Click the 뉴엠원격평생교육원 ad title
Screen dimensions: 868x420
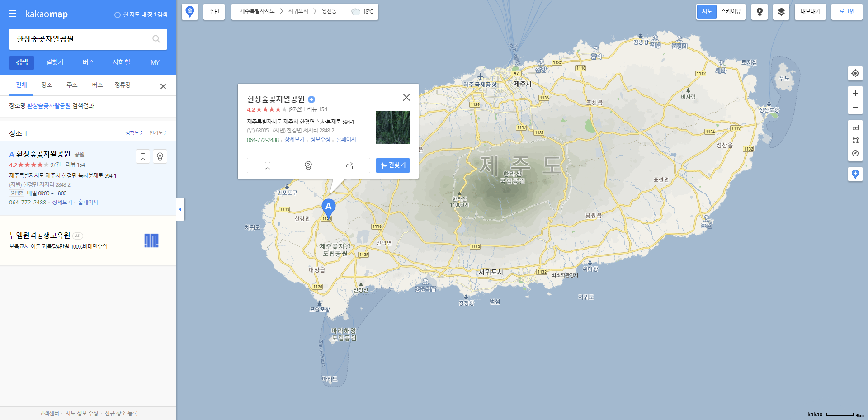click(40, 236)
